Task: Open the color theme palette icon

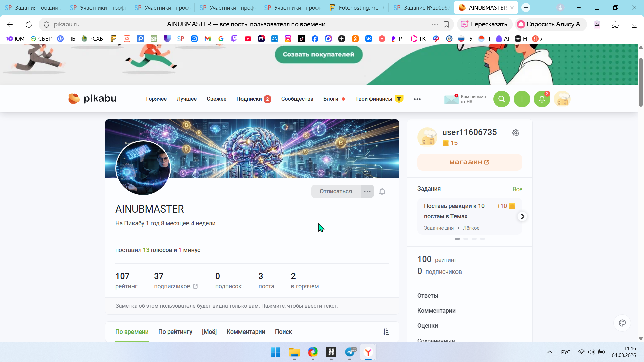Action: (x=622, y=323)
